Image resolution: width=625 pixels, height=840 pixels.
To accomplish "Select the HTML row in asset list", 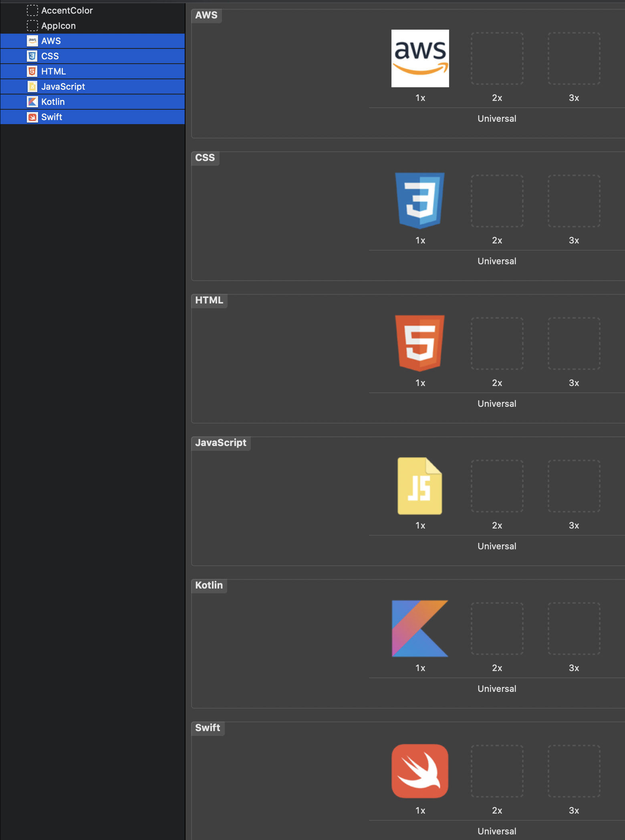I will click(x=93, y=71).
